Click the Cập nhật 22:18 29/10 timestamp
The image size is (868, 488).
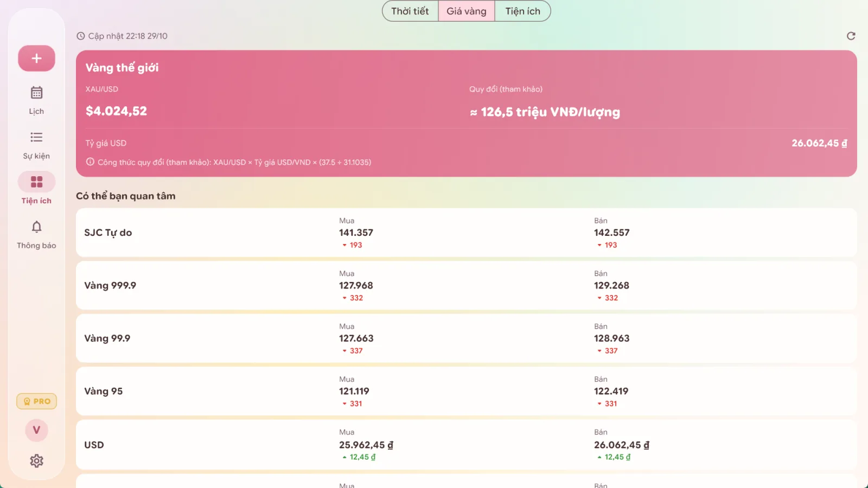(x=128, y=36)
